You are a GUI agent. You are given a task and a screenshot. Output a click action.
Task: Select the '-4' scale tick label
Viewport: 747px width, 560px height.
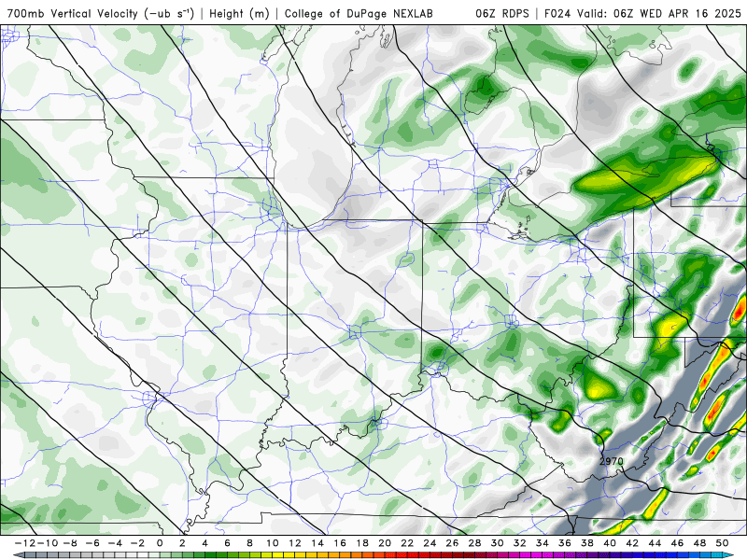(x=115, y=543)
